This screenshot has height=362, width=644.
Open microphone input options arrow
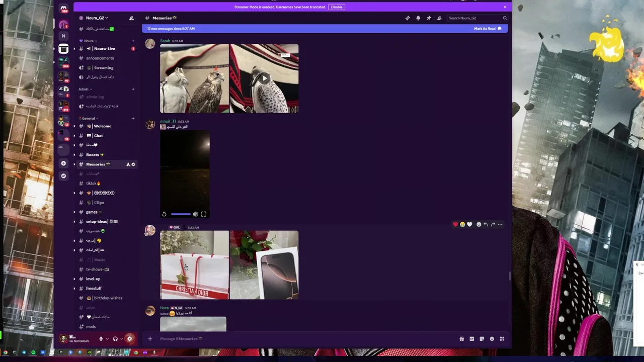[107, 339]
